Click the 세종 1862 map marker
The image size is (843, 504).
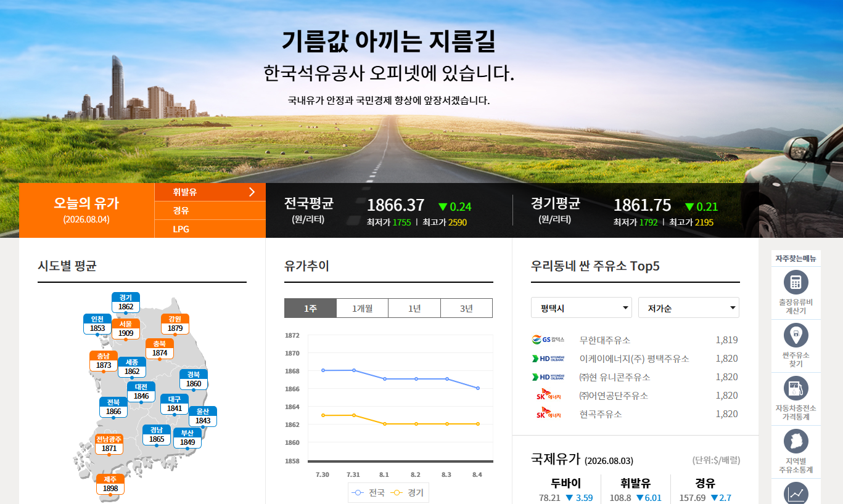click(x=132, y=367)
